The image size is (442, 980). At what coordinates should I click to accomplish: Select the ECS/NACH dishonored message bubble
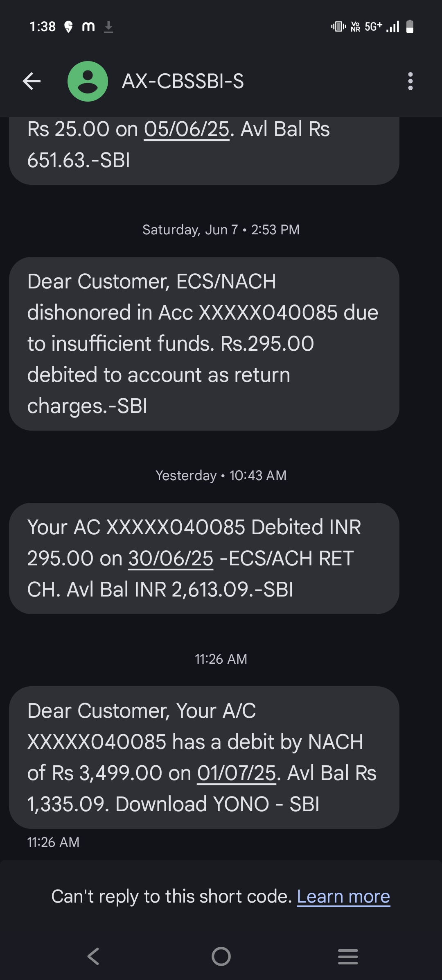click(204, 343)
